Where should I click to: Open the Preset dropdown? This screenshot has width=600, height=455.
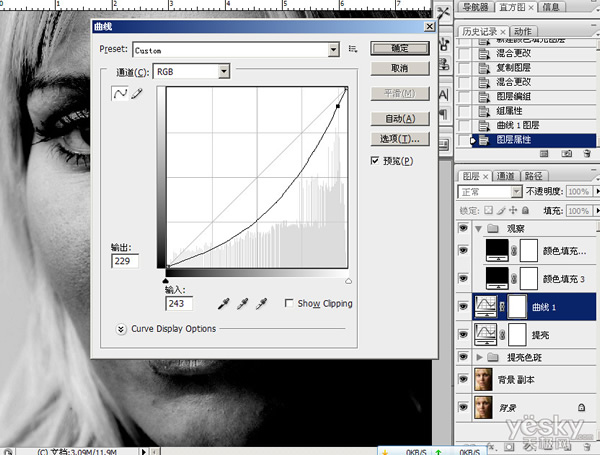coord(333,50)
